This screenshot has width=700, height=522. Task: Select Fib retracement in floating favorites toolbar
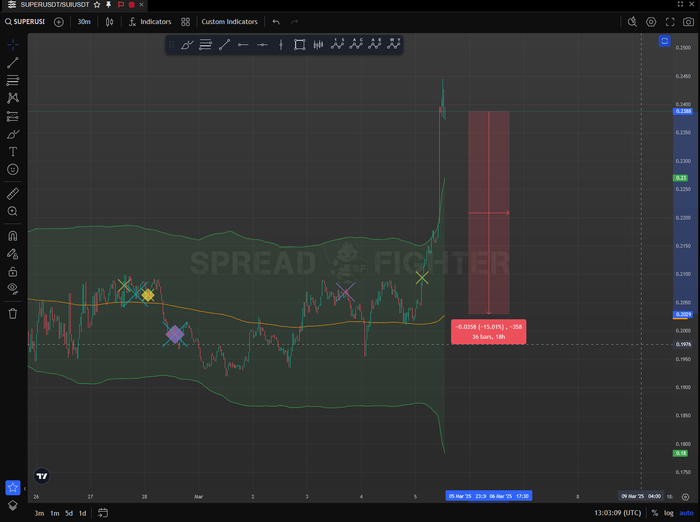(205, 45)
